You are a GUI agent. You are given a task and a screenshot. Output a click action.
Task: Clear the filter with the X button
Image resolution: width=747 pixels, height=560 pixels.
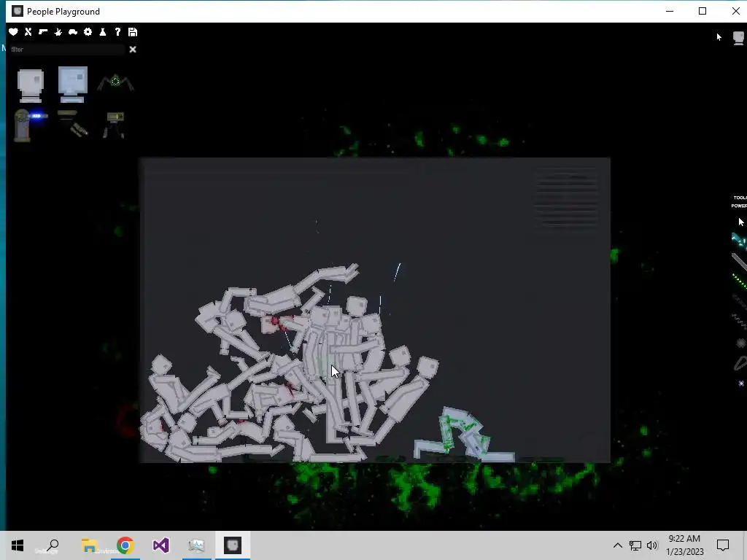133,49
